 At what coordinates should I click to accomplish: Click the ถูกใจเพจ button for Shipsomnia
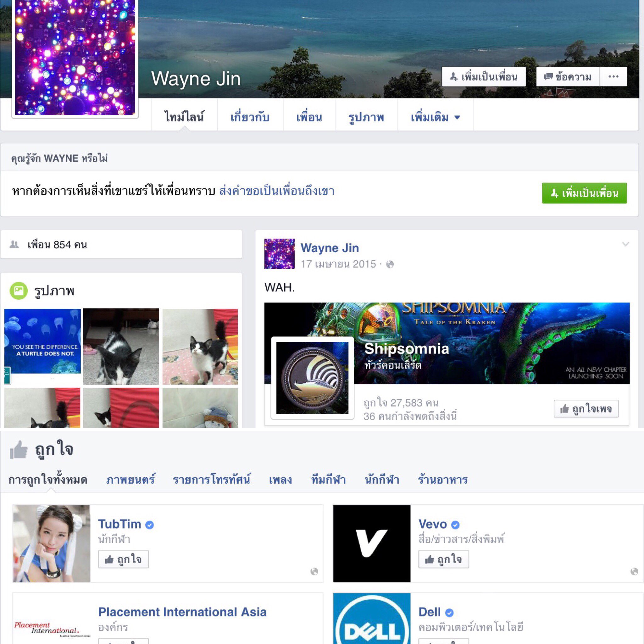coord(586,409)
